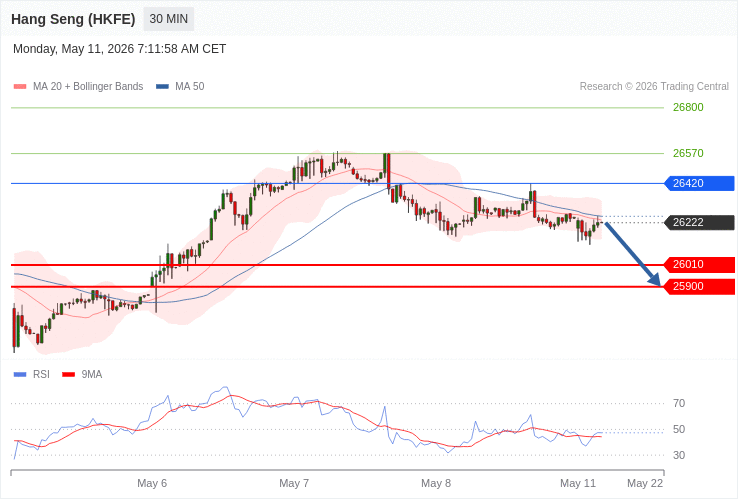Click the Hang Seng (HKFE) title
This screenshot has height=500, width=738.
pyautogui.click(x=73, y=19)
